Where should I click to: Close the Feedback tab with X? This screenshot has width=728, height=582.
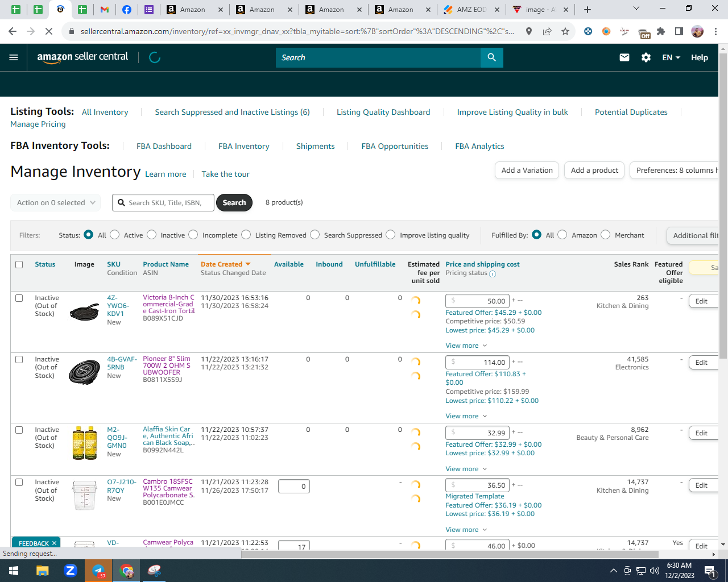54,543
